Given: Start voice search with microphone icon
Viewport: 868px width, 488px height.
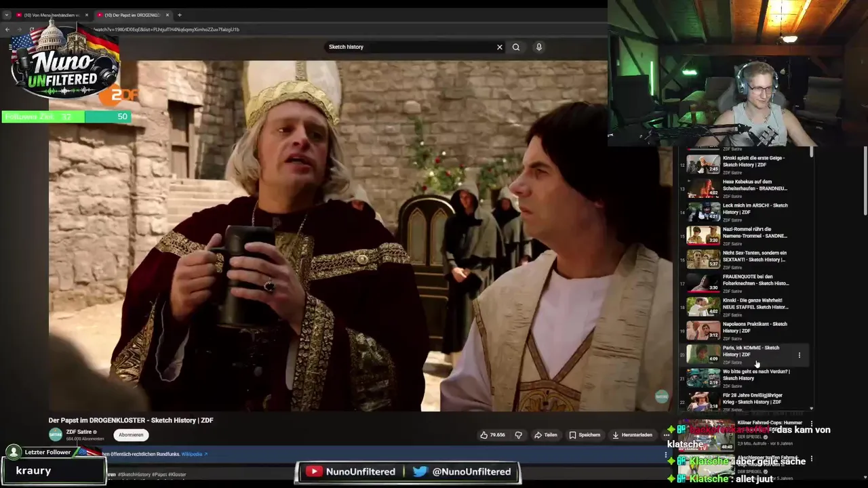Looking at the screenshot, I should pos(539,47).
